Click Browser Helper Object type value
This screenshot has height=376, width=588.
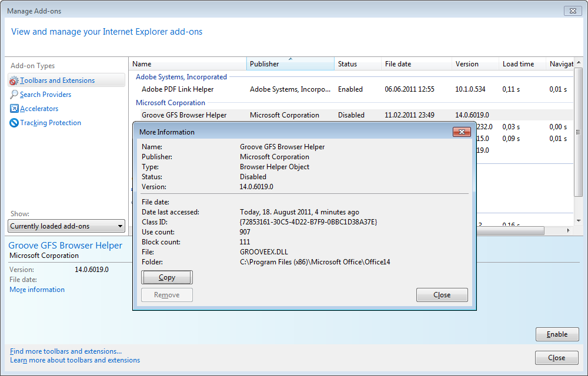point(275,167)
